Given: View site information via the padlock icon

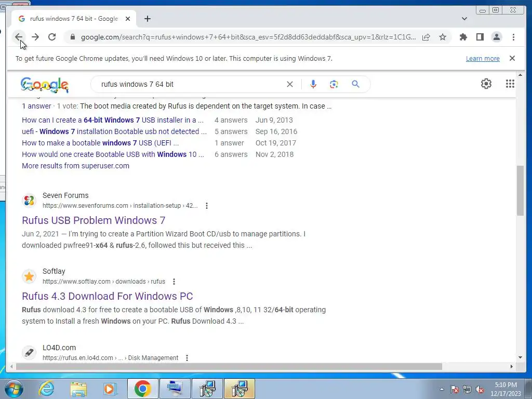Looking at the screenshot, I should click(72, 37).
